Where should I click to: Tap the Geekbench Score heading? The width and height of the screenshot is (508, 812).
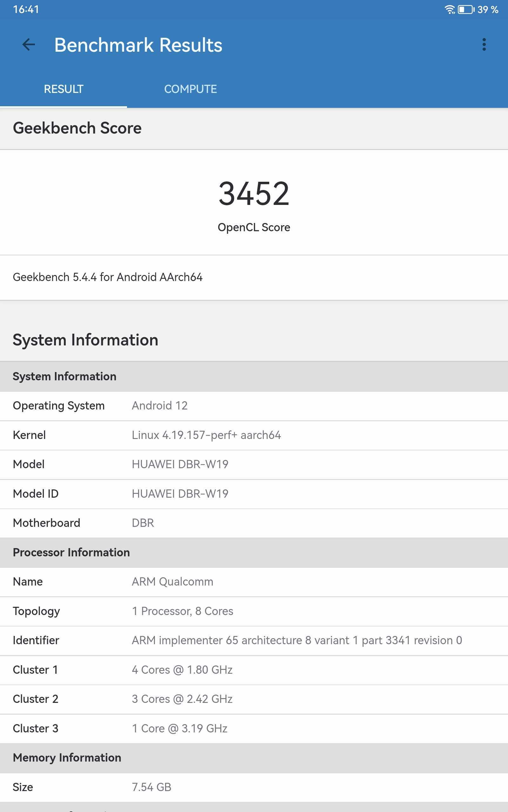[77, 128]
